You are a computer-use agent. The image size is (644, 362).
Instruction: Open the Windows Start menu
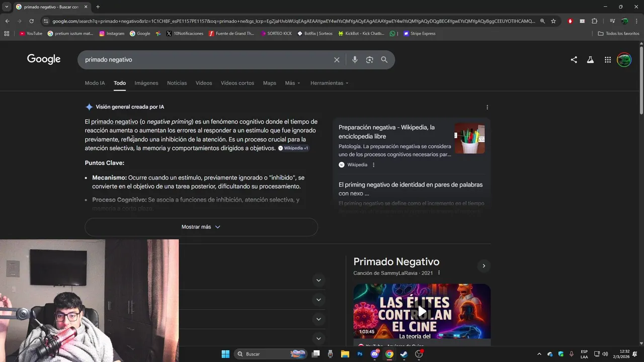(225, 354)
